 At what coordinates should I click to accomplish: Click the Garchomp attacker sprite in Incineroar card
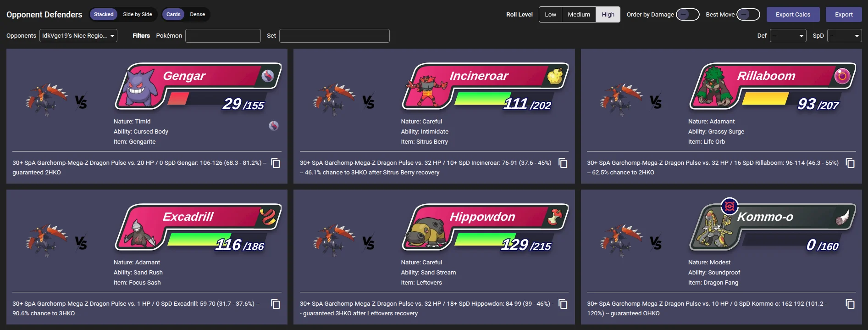tap(334, 99)
